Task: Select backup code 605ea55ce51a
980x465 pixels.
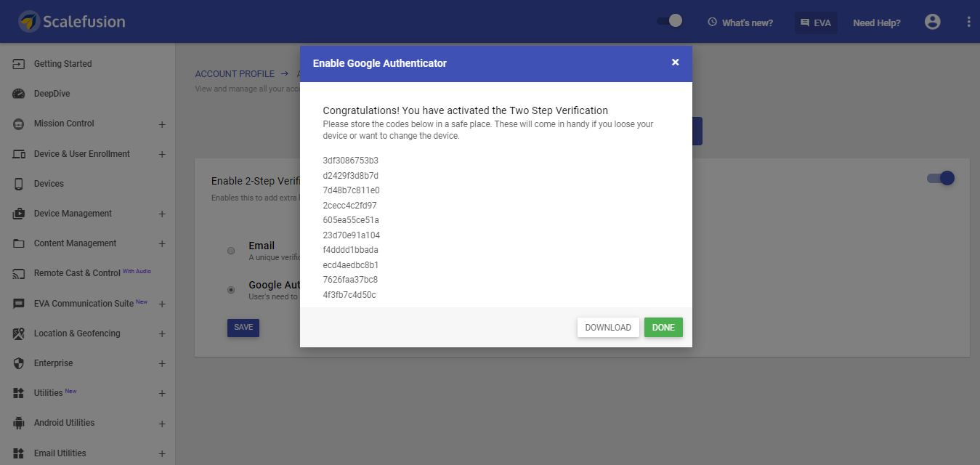Action: pyautogui.click(x=351, y=220)
